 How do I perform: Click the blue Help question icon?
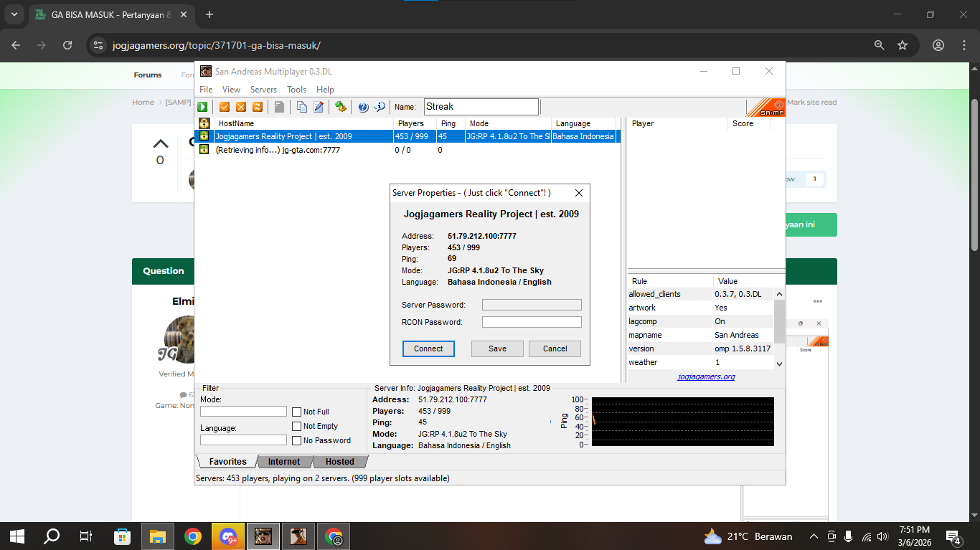click(363, 107)
